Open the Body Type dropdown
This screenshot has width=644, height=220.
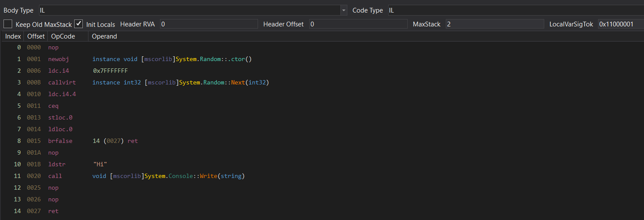click(344, 10)
